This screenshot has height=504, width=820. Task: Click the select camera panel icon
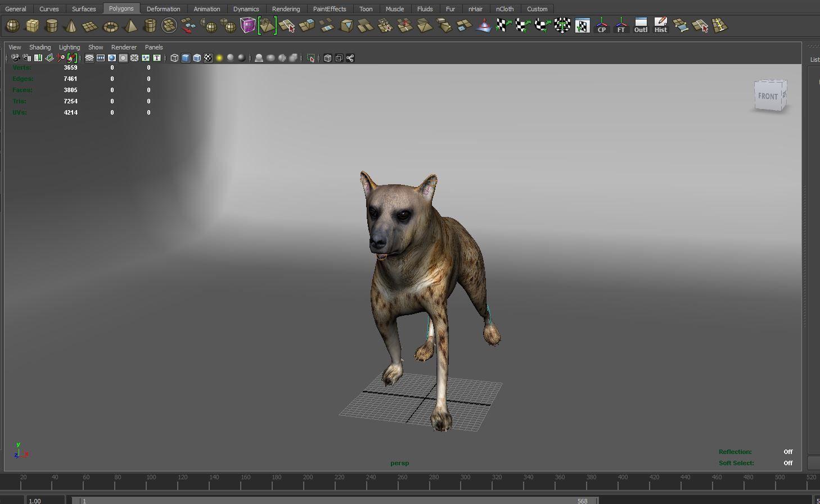(15, 58)
